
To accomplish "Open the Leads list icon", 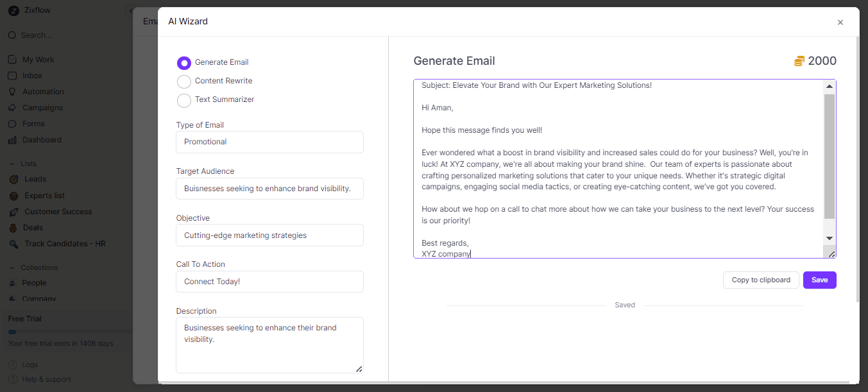I will [14, 179].
